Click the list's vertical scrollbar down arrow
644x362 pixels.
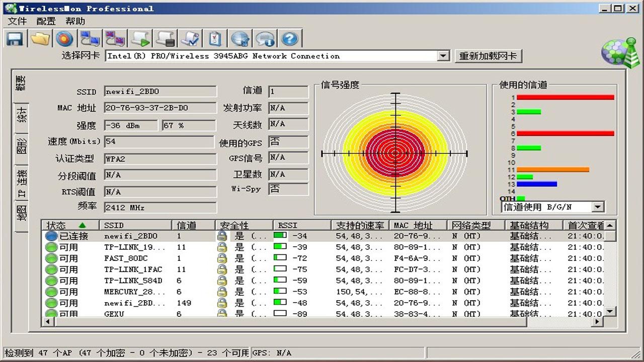610,311
